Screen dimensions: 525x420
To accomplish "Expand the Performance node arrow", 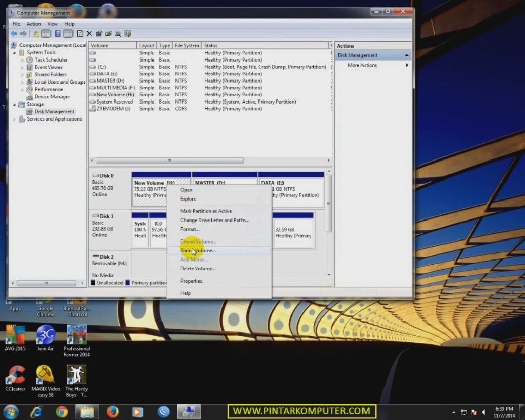I will tap(22, 90).
